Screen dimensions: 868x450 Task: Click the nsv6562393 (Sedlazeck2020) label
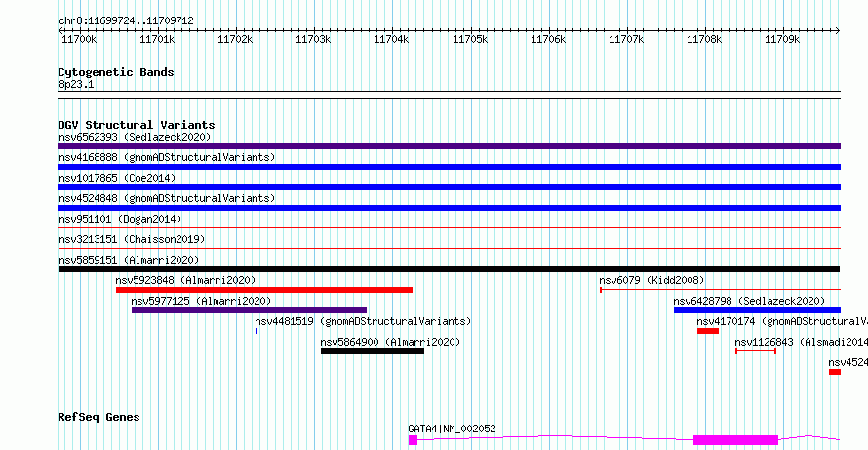tap(135, 137)
